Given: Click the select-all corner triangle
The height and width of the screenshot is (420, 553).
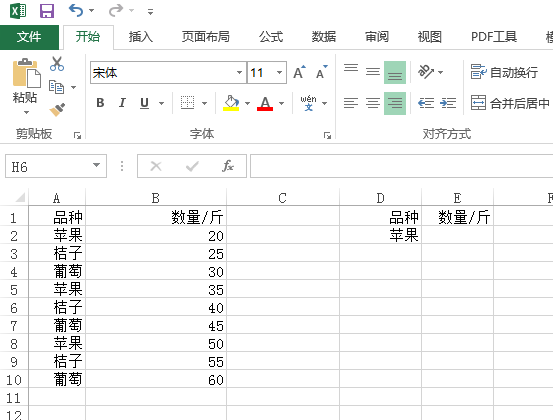Looking at the screenshot, I should 20,197.
